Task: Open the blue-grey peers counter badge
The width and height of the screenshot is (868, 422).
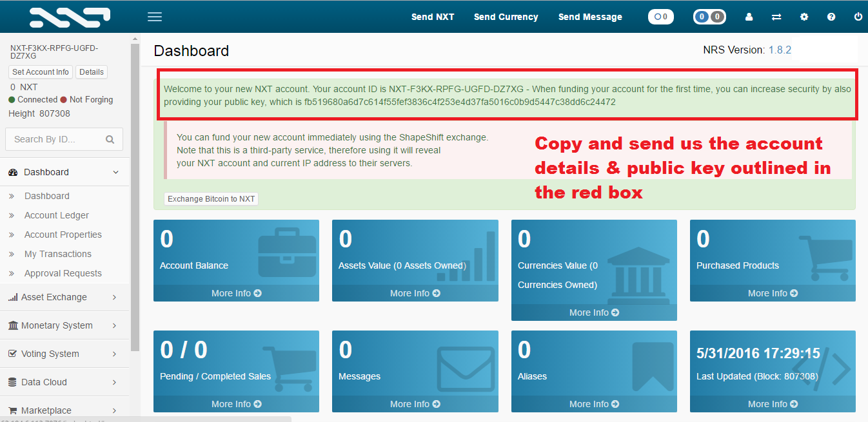Action: (709, 17)
